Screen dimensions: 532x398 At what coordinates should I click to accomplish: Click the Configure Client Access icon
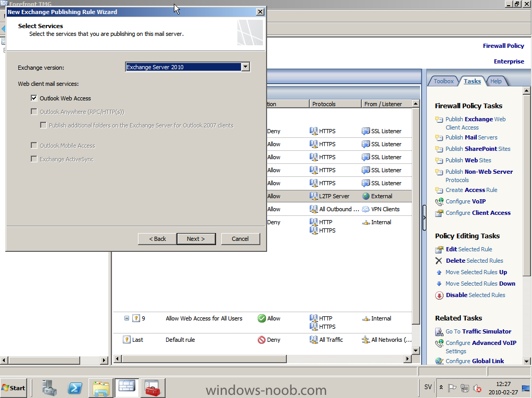pyautogui.click(x=439, y=213)
